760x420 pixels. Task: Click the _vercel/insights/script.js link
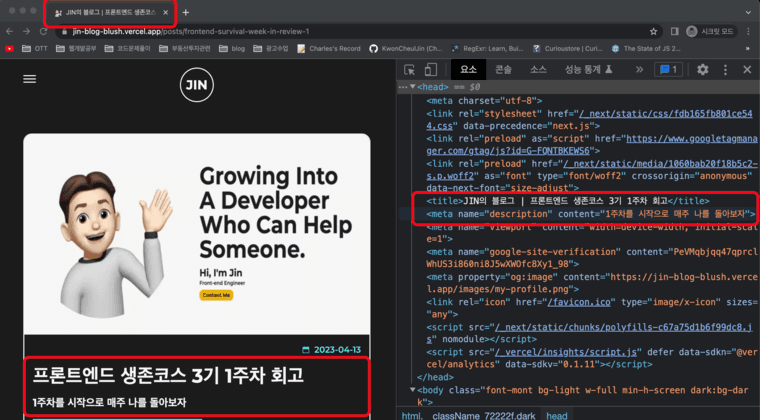tap(567, 352)
